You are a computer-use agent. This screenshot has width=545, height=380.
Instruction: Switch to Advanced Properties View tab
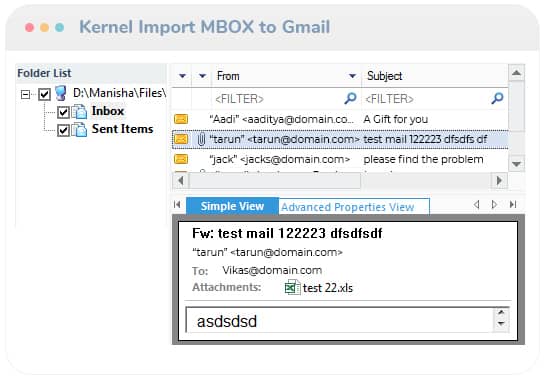(348, 207)
